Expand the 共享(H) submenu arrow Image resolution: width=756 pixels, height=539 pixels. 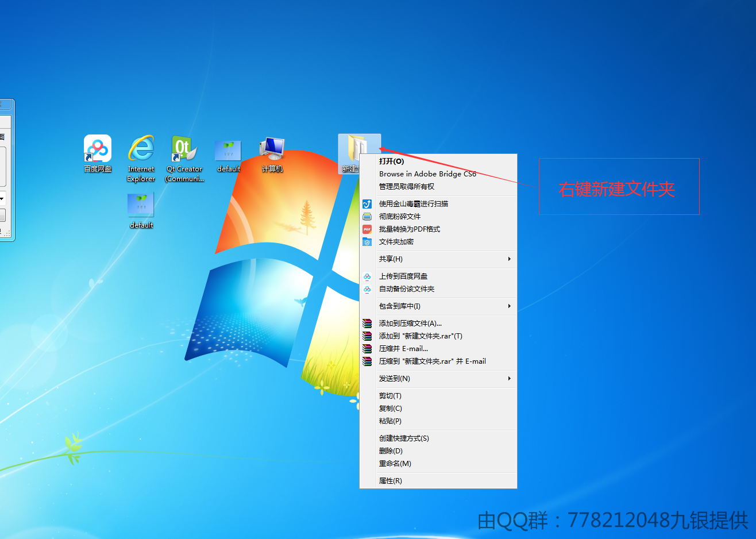click(509, 259)
